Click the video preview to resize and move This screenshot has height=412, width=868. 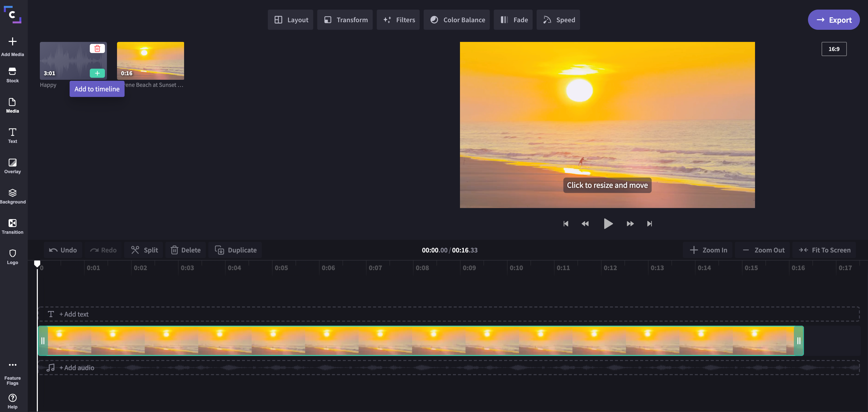[x=607, y=125]
